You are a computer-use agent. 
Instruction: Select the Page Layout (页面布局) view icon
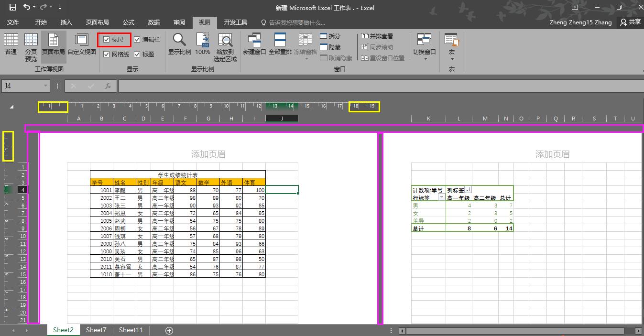coord(54,44)
